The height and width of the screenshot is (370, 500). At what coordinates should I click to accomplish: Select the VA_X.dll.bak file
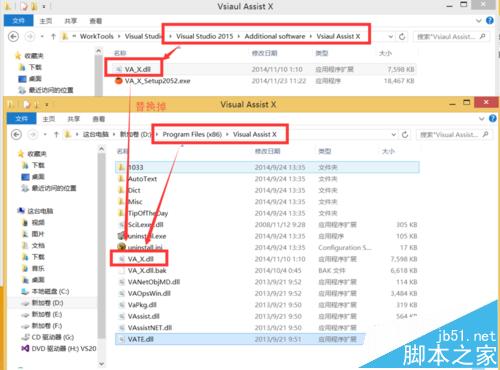point(147,270)
